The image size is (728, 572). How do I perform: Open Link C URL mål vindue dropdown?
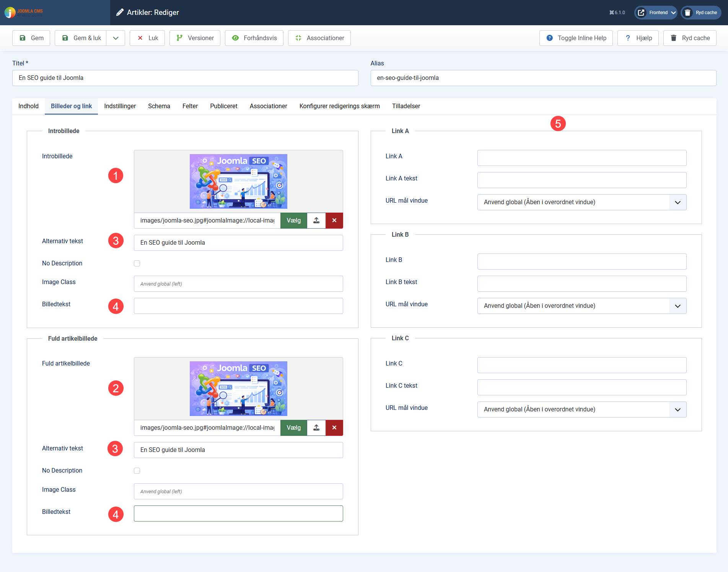click(582, 409)
